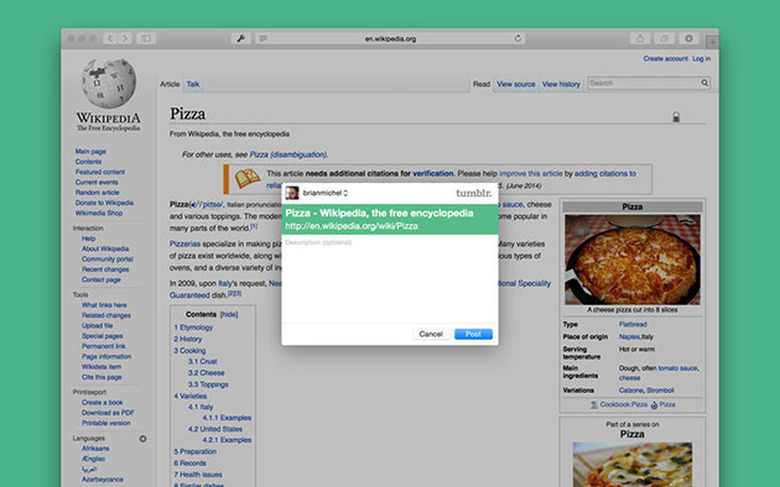Click the Safari forward navigation arrow
The width and height of the screenshot is (780, 487).
pyautogui.click(x=125, y=38)
